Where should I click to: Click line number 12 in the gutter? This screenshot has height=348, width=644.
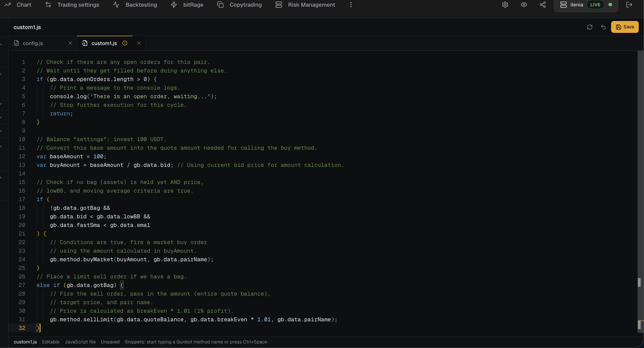click(22, 157)
